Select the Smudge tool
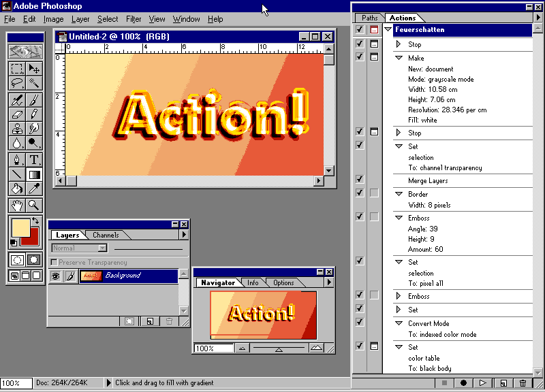 click(x=34, y=129)
